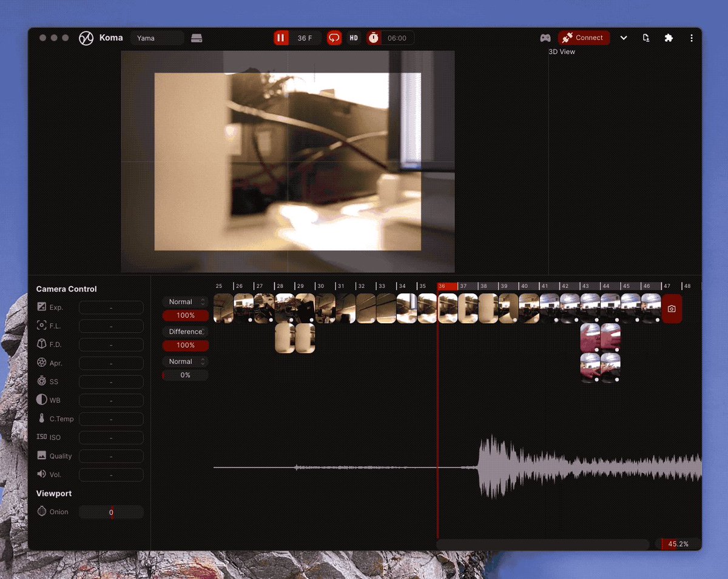
Task: Select second-layer thumbnail under frame 43
Action: [590, 338]
